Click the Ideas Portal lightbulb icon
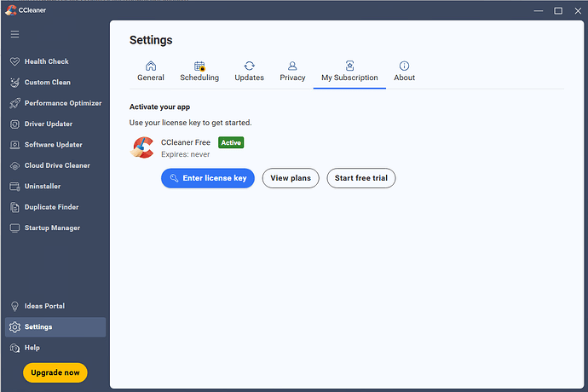This screenshot has width=588, height=392. click(x=14, y=307)
